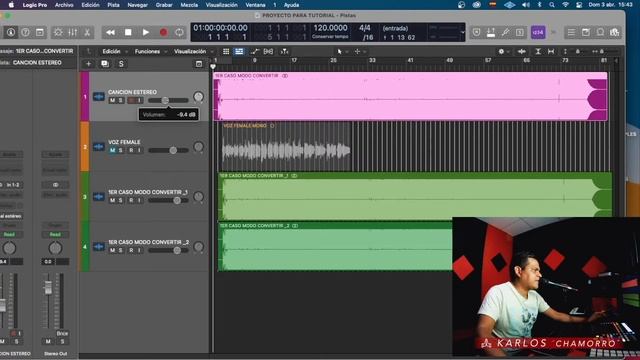Toggle Cycle mode button
640x360 pixels.
(x=179, y=32)
